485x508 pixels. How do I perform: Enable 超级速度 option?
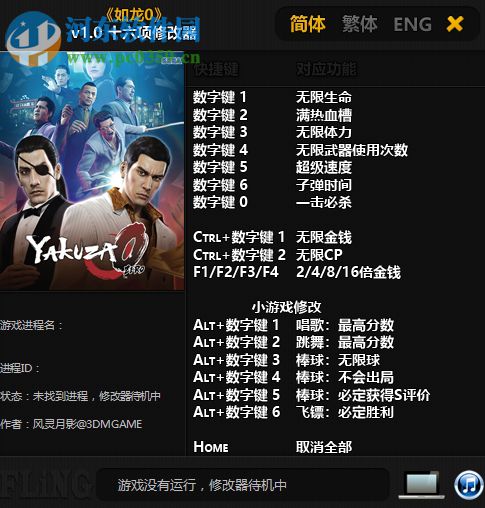pyautogui.click(x=324, y=167)
